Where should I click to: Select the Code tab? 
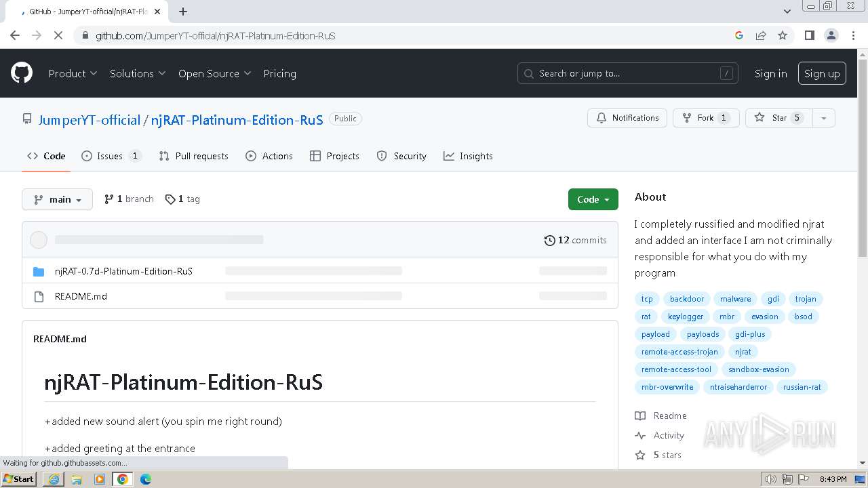pyautogui.click(x=46, y=156)
